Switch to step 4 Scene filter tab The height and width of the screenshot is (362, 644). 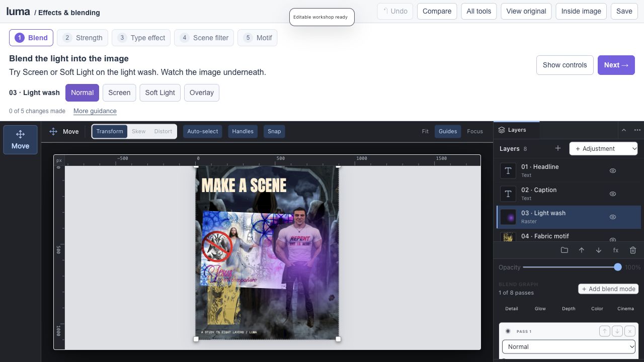coord(204,38)
